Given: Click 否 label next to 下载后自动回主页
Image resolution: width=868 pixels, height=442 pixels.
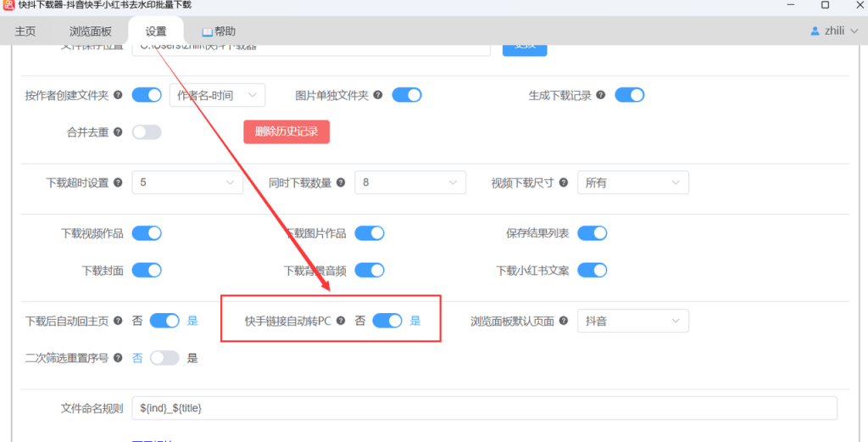Looking at the screenshot, I should click(x=137, y=321).
